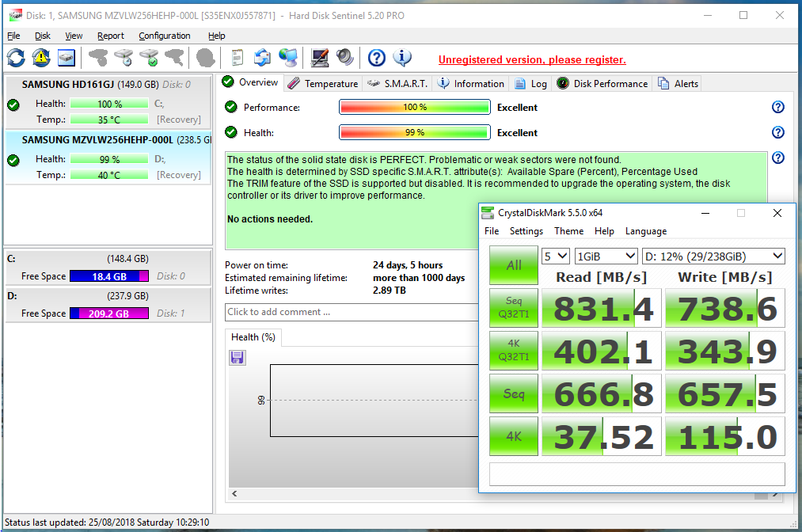Click the help icon beside Performance bar
The image size is (802, 532).
click(x=777, y=108)
